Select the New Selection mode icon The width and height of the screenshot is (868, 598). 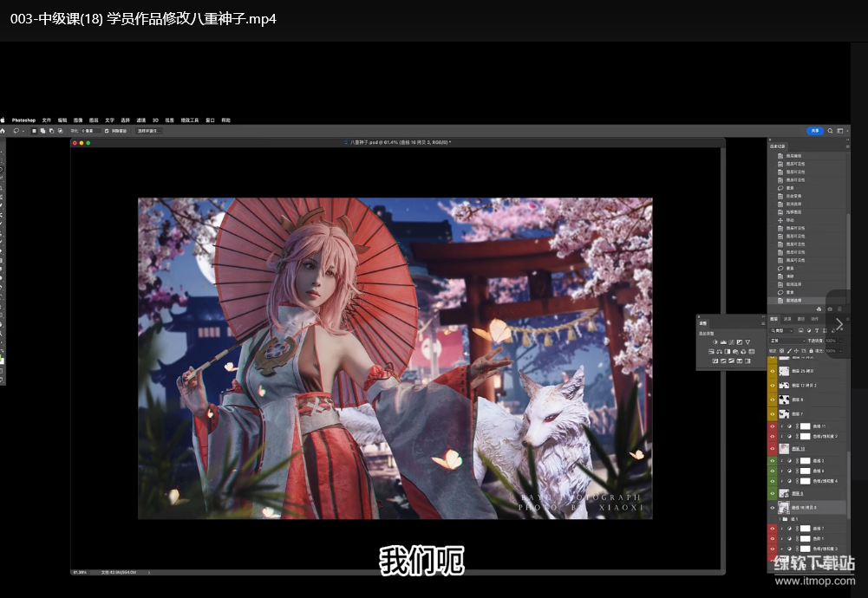(35, 131)
